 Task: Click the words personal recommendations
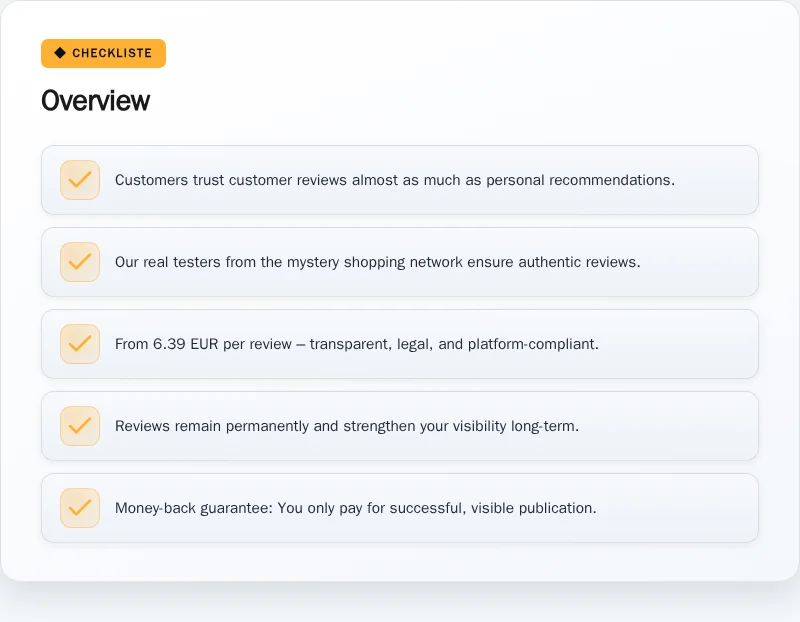pyautogui.click(x=580, y=180)
